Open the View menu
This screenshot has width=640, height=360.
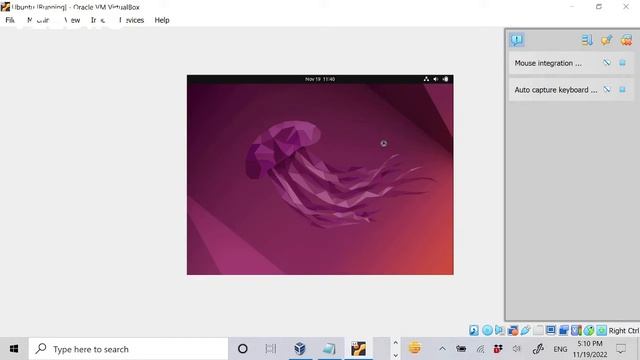point(72,20)
